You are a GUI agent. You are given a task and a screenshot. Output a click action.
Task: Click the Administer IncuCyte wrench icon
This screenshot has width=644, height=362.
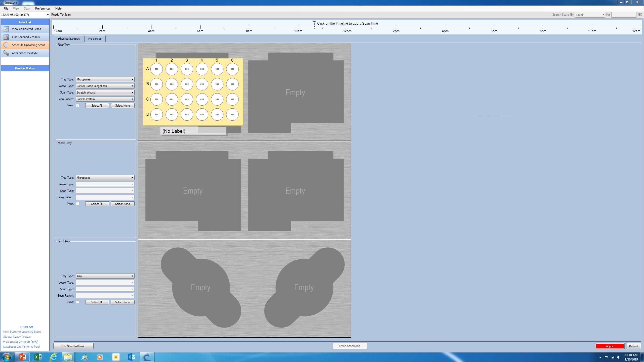6,53
